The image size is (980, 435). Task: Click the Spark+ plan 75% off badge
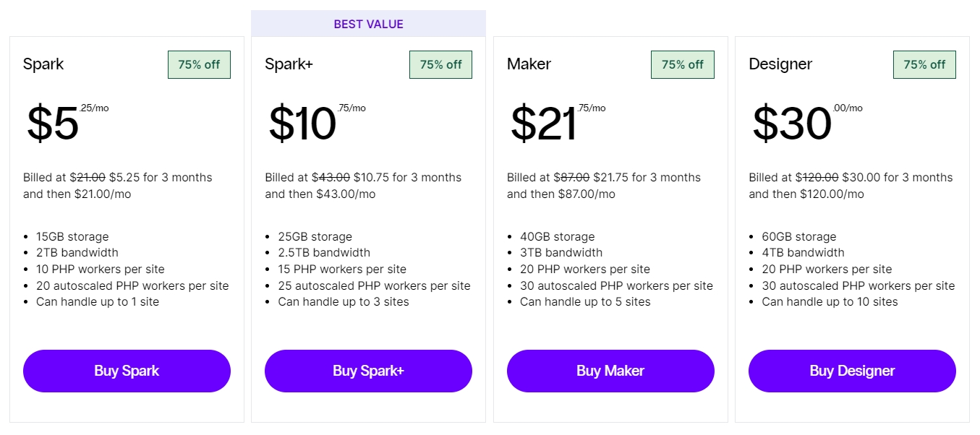[x=440, y=64]
